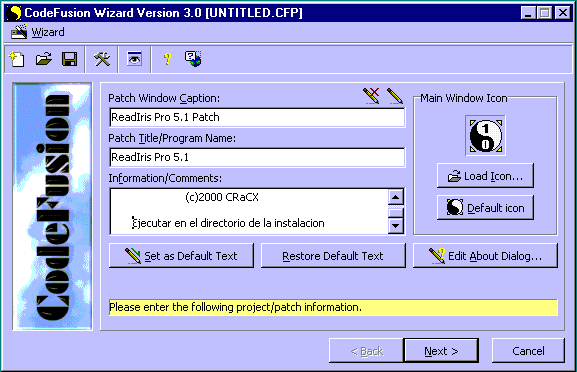The width and height of the screenshot is (577, 372).
Task: Click text 'Ejecutar en el directorio de la instalacion'
Action: [x=228, y=223]
